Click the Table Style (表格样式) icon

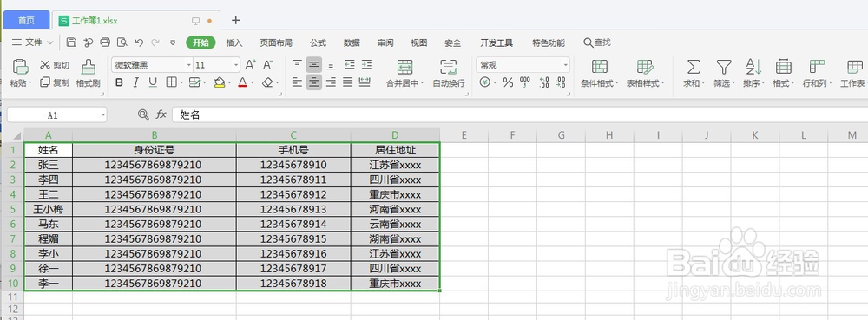pos(645,67)
